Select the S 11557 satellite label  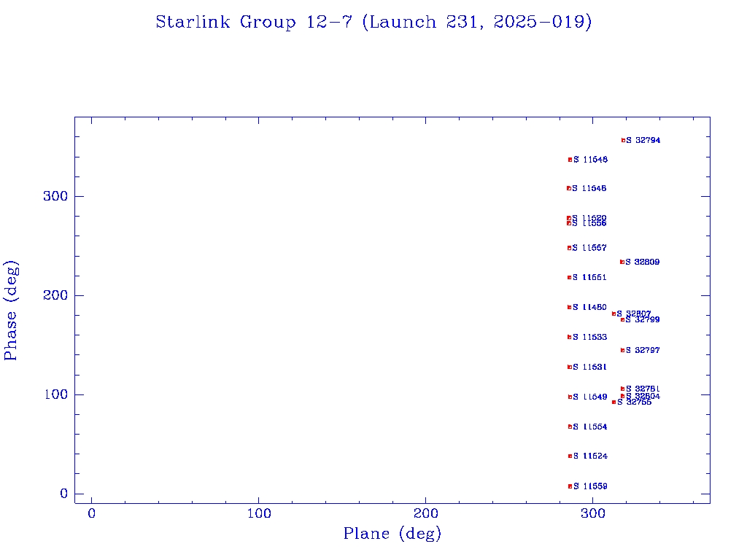pos(589,248)
